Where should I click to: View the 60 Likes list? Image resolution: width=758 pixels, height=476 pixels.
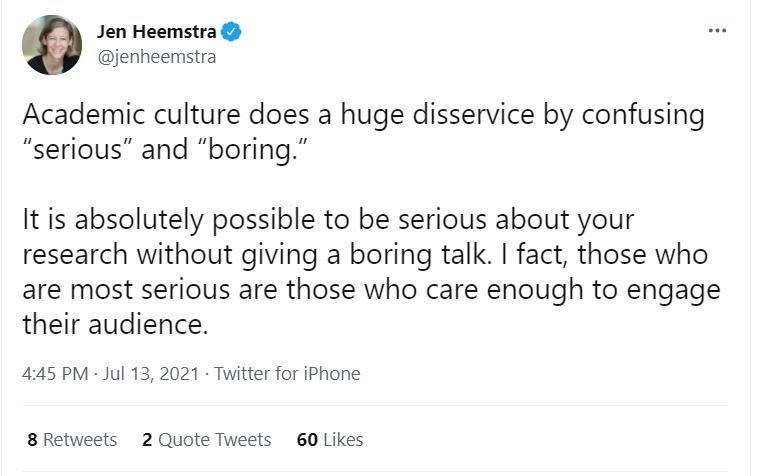(330, 439)
